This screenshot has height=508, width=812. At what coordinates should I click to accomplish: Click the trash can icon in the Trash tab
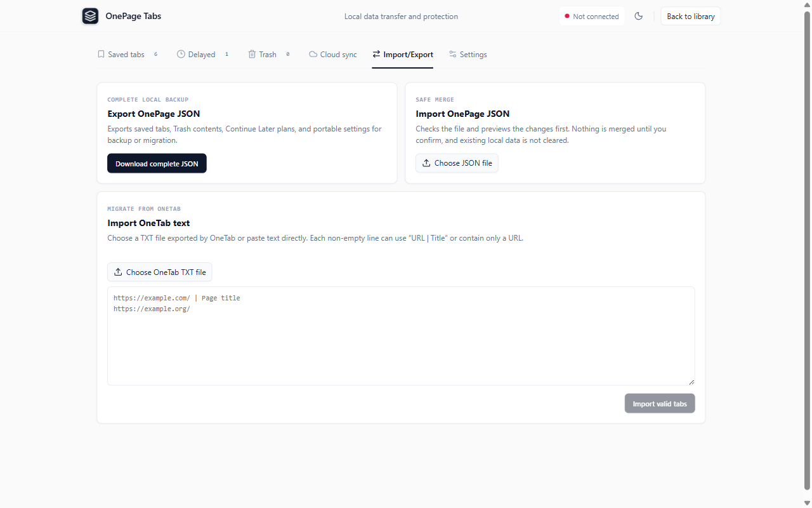pyautogui.click(x=252, y=54)
